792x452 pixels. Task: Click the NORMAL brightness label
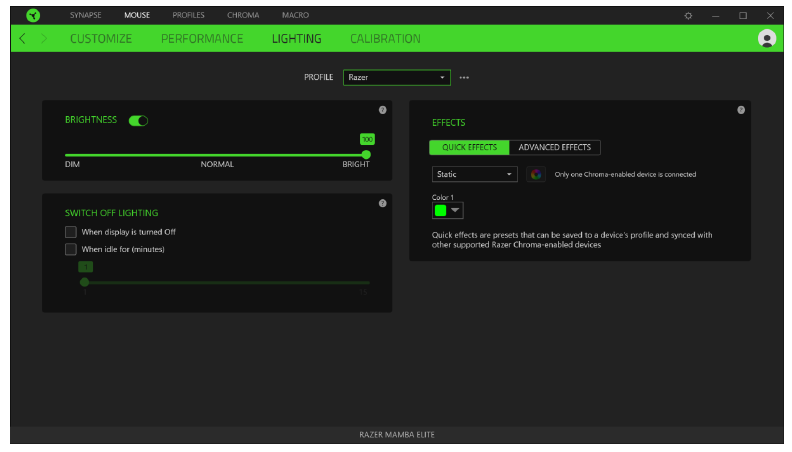point(217,164)
